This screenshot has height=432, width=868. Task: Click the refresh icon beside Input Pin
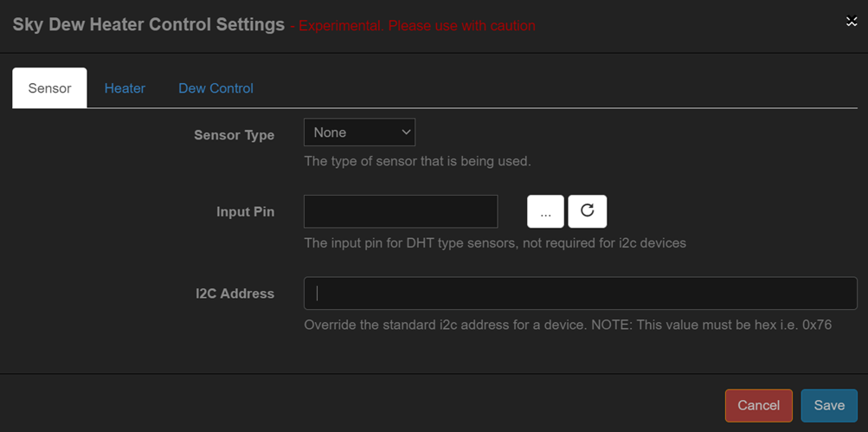point(587,210)
